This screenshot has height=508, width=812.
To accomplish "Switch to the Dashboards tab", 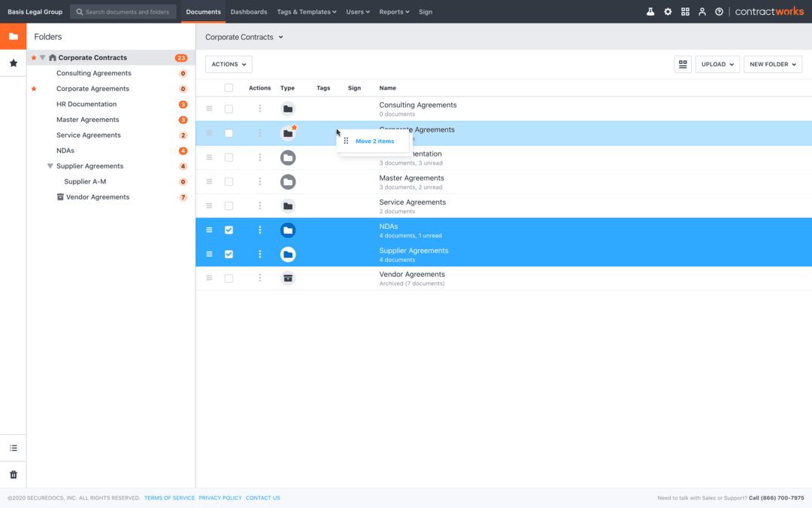I will 249,11.
